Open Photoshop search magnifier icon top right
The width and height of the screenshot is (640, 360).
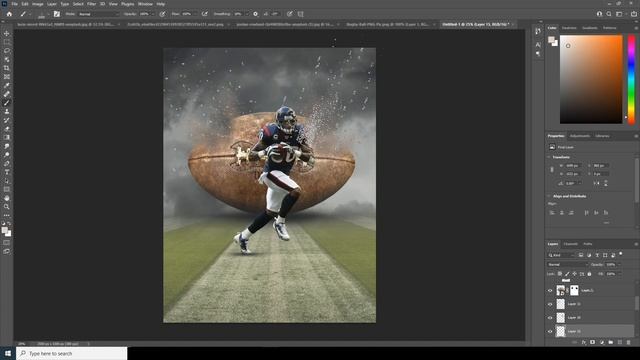[x=609, y=14]
